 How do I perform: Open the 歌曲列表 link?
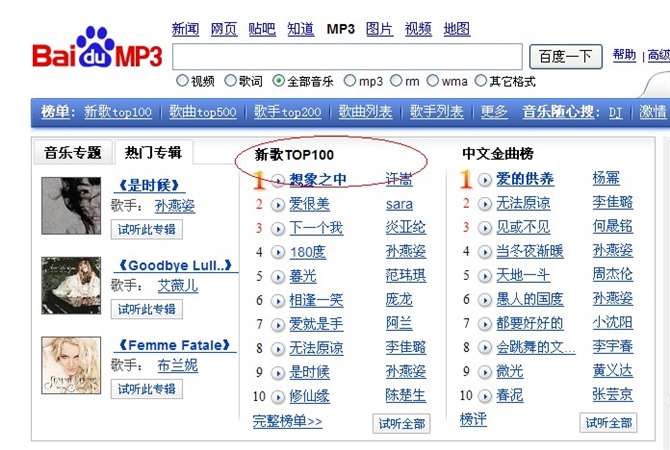pos(365,112)
